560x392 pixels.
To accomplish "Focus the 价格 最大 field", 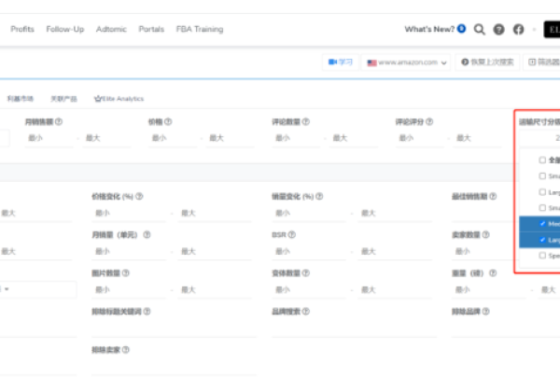I will [x=230, y=138].
